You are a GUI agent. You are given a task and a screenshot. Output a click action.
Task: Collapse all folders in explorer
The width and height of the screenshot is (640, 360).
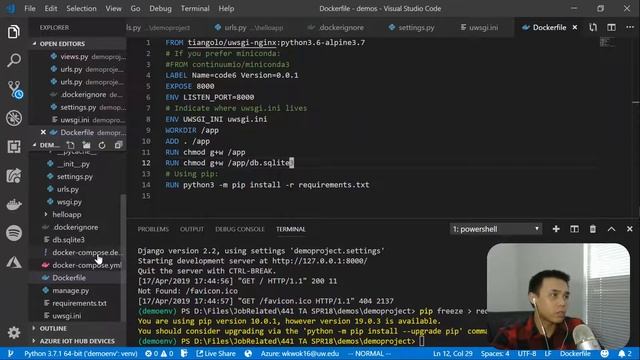click(118, 145)
